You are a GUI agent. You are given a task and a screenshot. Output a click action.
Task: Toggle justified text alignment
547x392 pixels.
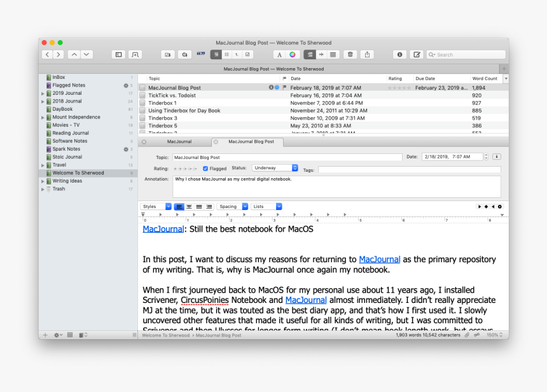point(199,207)
